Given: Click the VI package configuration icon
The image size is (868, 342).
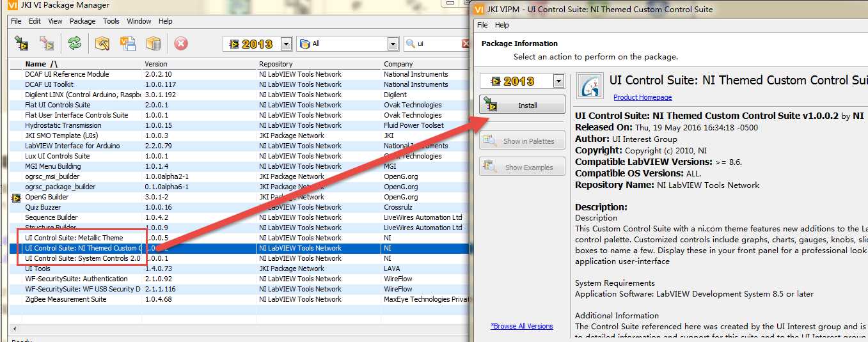Looking at the screenshot, I should click(128, 43).
